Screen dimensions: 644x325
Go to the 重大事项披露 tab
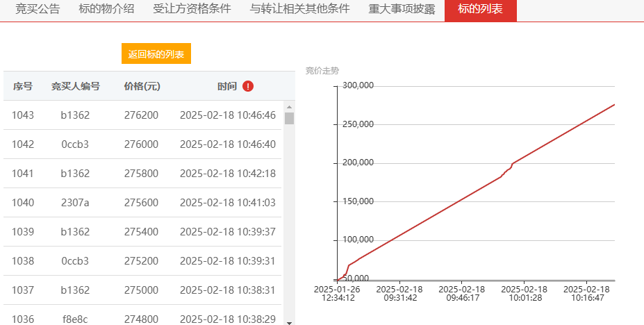click(x=402, y=8)
